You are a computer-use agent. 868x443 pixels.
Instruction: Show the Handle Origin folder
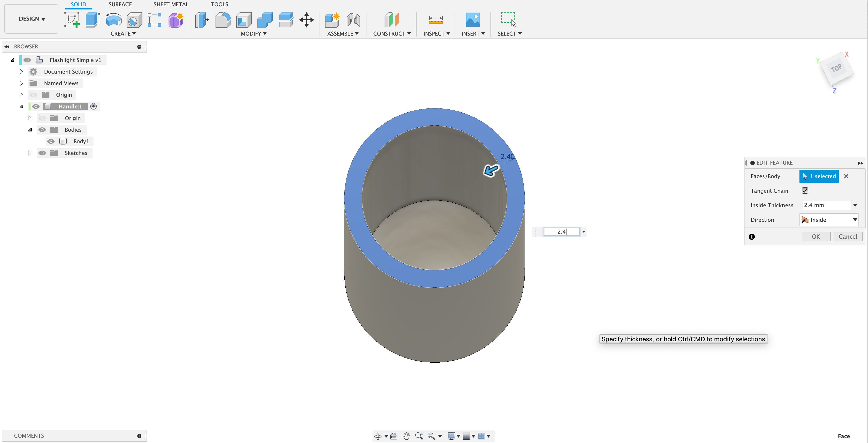[42, 118]
